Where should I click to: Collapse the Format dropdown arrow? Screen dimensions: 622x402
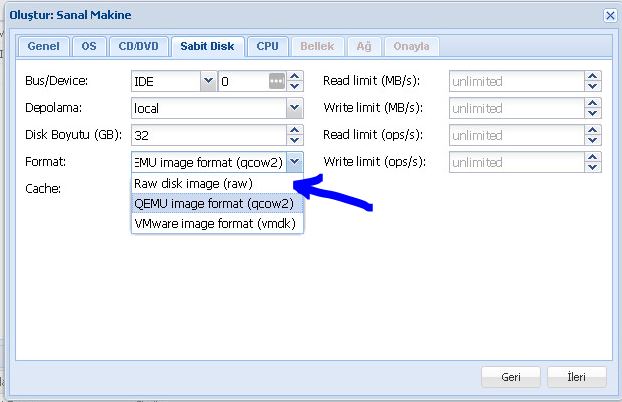294,162
